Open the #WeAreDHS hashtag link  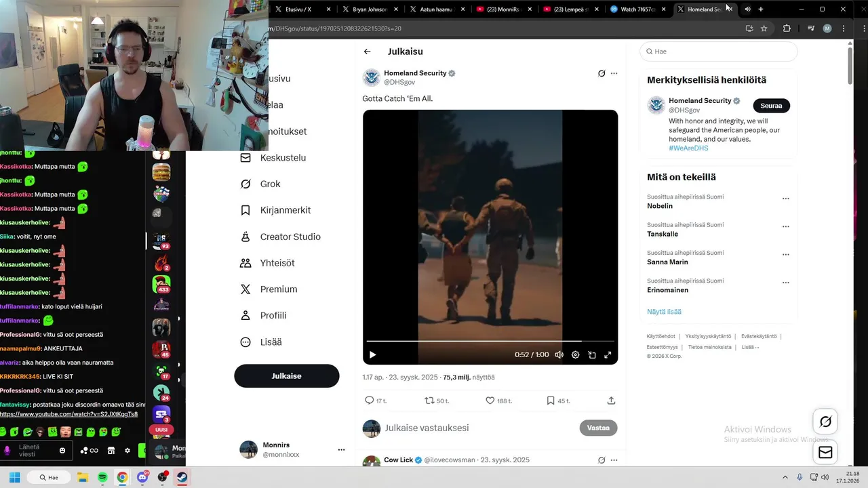(x=688, y=148)
